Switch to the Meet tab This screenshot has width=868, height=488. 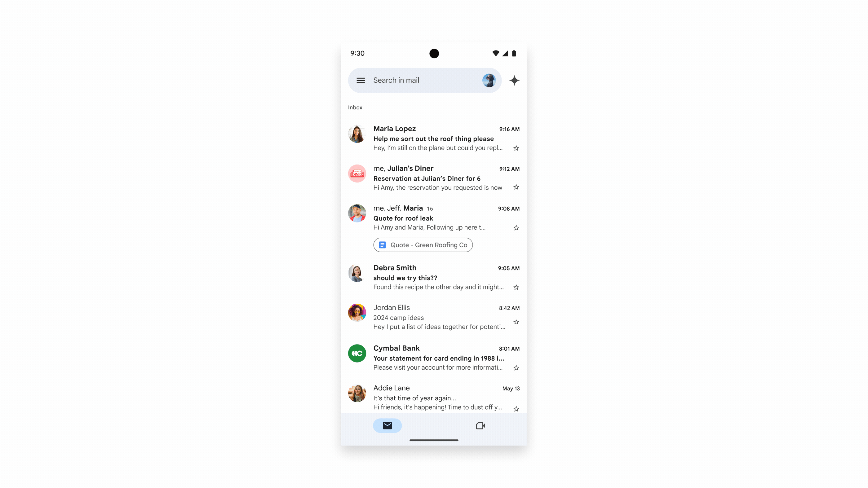point(480,425)
